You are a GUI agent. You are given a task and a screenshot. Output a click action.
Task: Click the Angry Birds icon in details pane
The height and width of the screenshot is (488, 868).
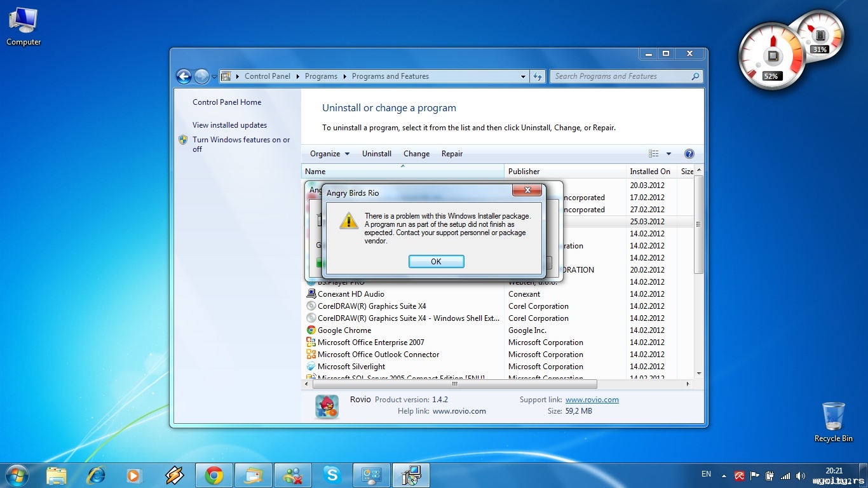point(327,407)
